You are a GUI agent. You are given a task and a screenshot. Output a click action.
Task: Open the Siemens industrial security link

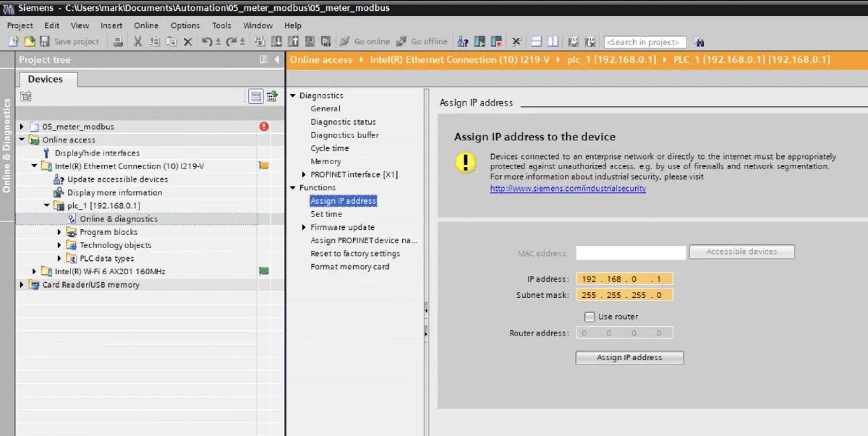pos(568,189)
